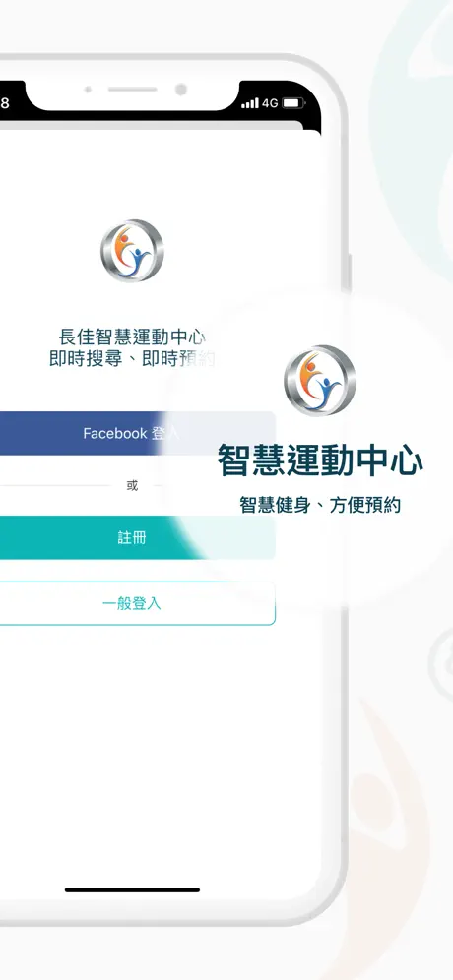Image resolution: width=453 pixels, height=980 pixels.
Task: Click the large logo above 智慧運動中心
Action: [x=320, y=381]
